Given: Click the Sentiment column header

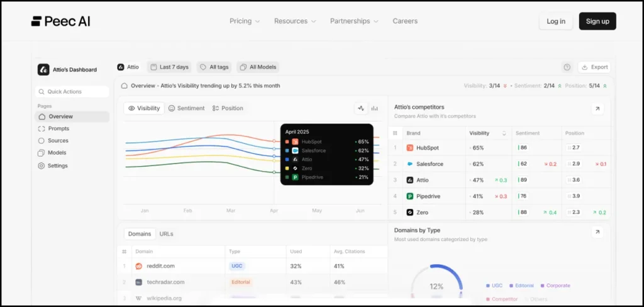Looking at the screenshot, I should [528, 133].
